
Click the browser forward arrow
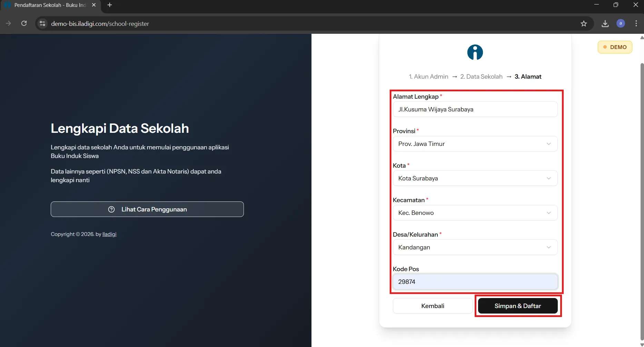[x=9, y=23]
